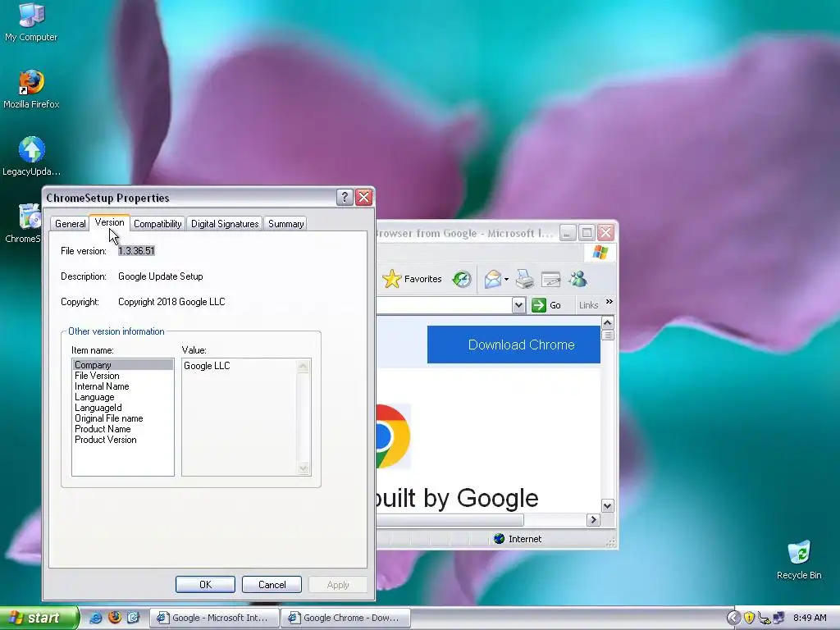Switch to Google Chrome - Download taskbar window
Screen dimensions: 840x630
(x=346, y=618)
